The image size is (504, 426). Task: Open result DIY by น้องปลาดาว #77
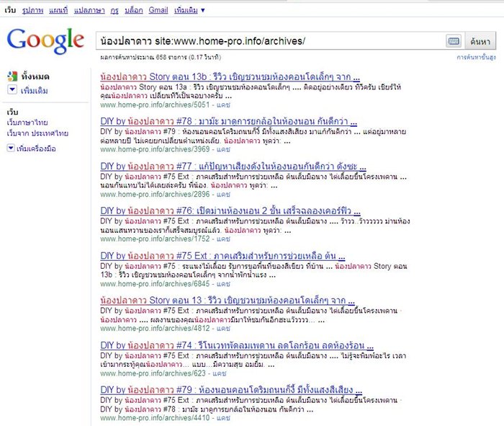pos(233,167)
